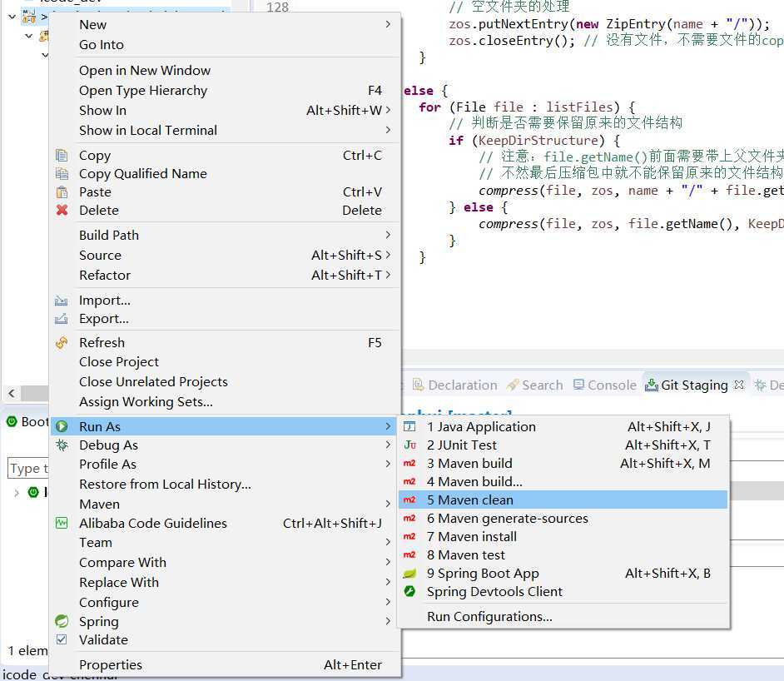Screen dimensions: 784x681
Task: Expand the Team submenu arrow
Action: [388, 542]
